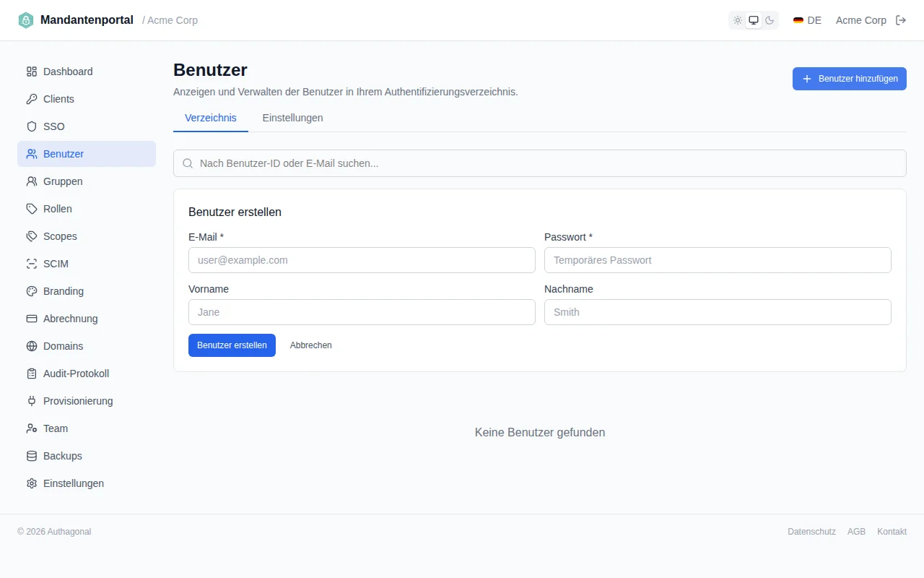Click the Dashboard sidebar icon
The image size is (924, 578).
click(32, 72)
